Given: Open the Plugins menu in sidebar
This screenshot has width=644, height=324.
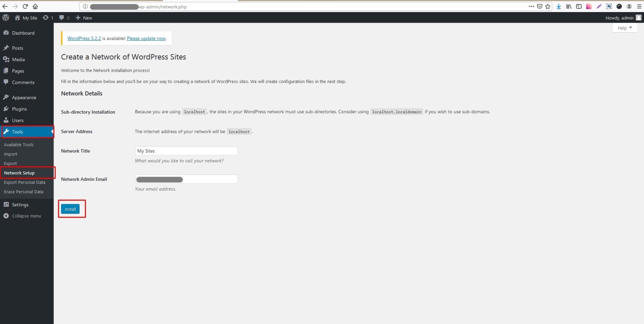Looking at the screenshot, I should [x=19, y=109].
